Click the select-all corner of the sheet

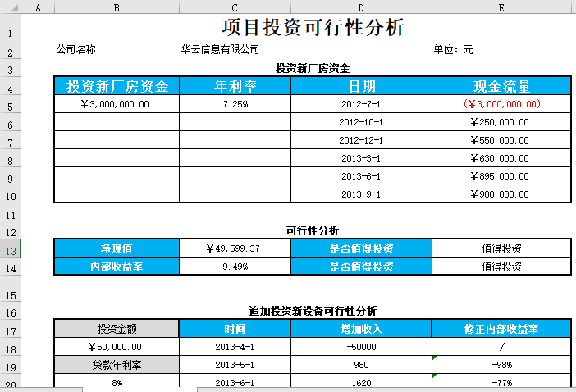coord(10,7)
